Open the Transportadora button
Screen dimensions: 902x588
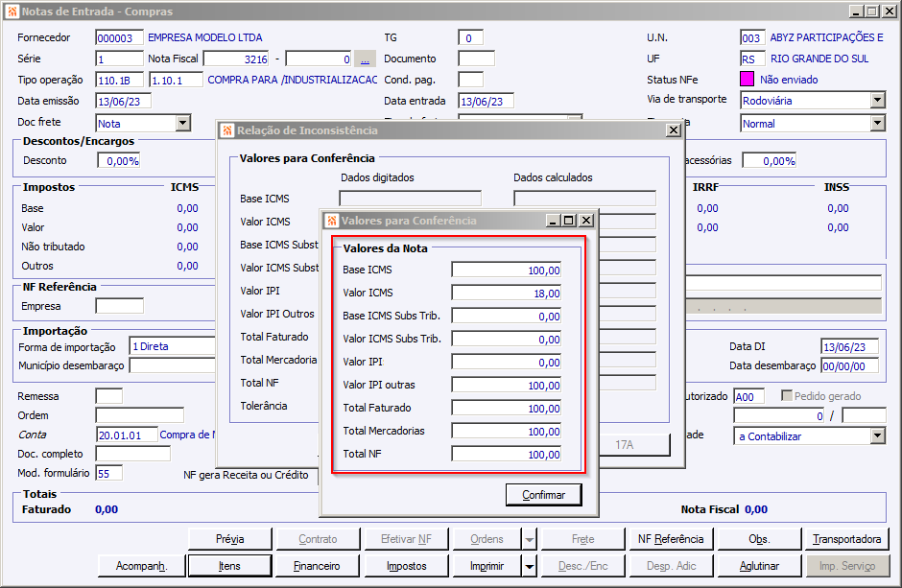coord(845,539)
